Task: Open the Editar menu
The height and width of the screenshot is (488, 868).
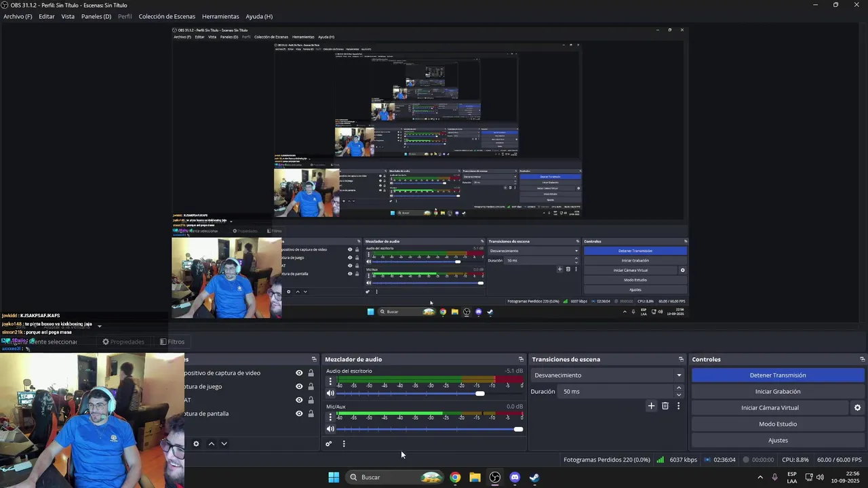Action: click(47, 16)
